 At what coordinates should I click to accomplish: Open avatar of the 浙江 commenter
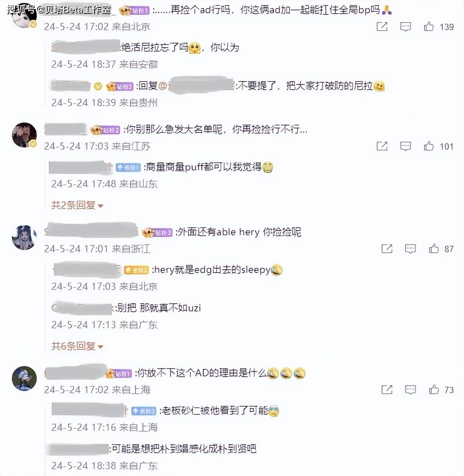pos(24,238)
